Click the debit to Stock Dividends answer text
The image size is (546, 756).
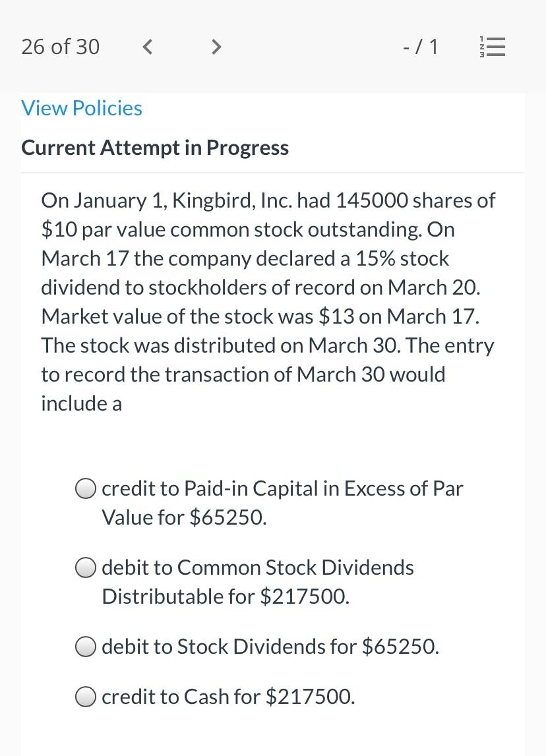[x=270, y=647]
